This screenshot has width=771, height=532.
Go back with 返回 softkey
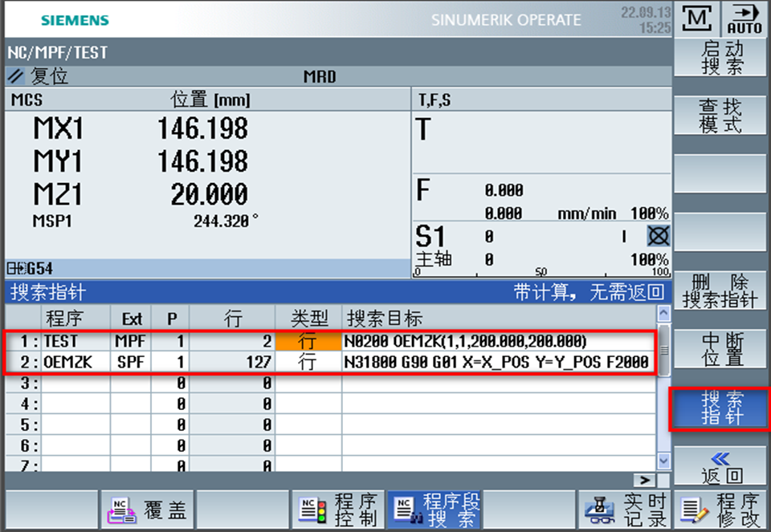click(720, 467)
